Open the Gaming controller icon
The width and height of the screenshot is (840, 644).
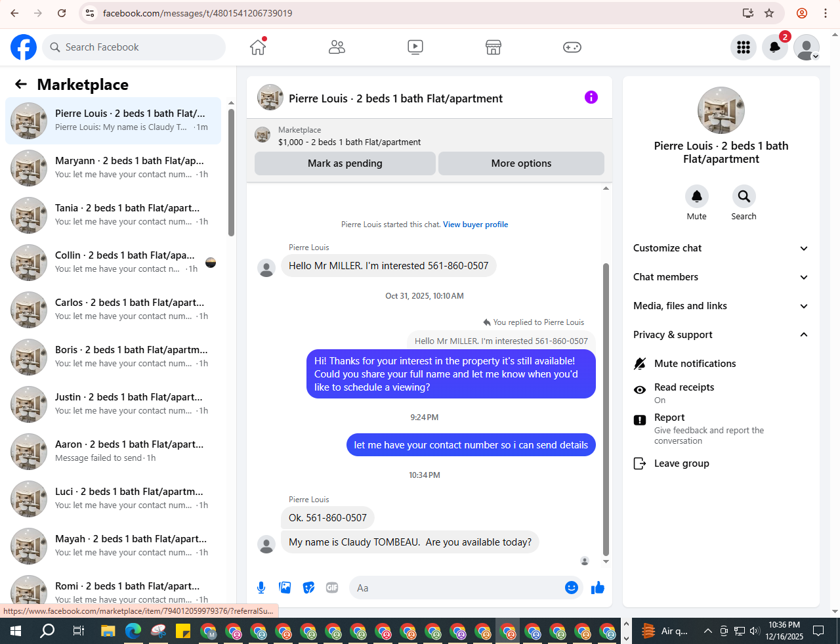(x=572, y=47)
